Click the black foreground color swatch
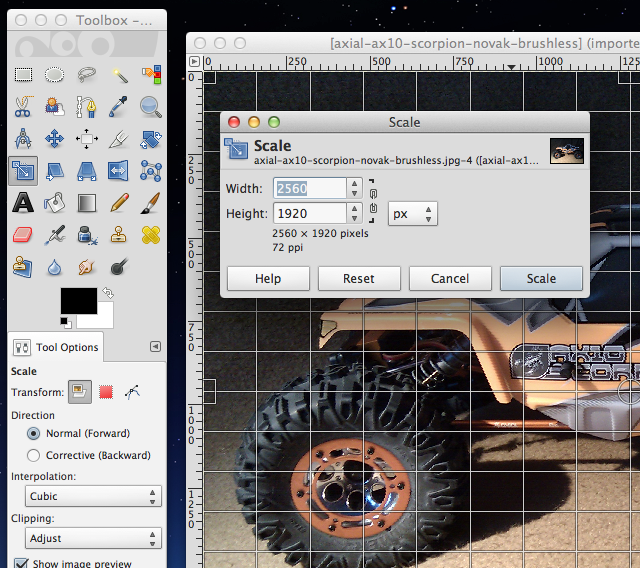 click(78, 300)
